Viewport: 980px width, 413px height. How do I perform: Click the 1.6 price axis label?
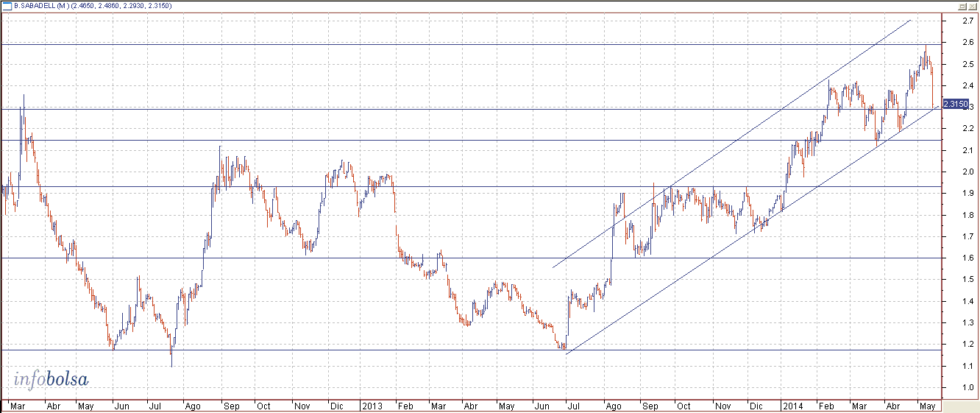pyautogui.click(x=968, y=258)
